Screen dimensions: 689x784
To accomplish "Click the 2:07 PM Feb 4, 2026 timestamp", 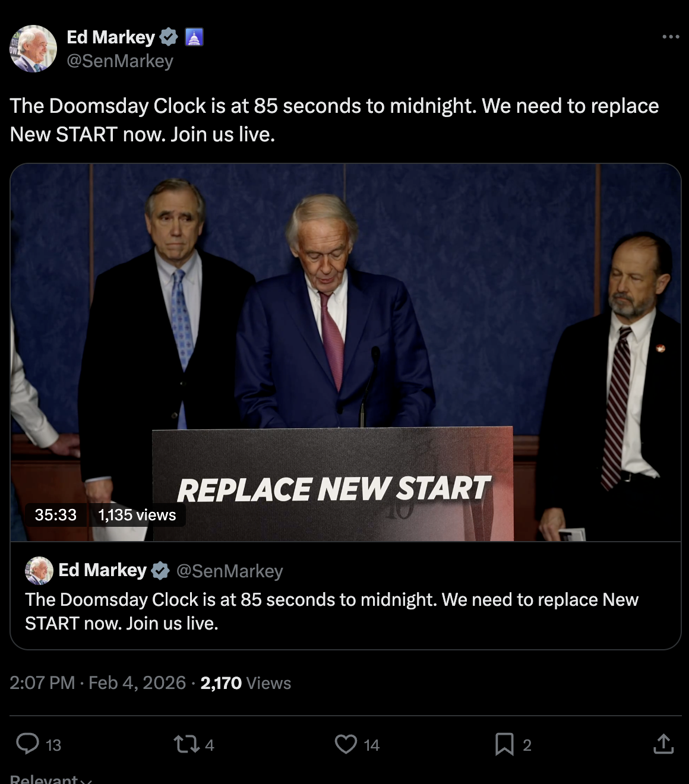I will [97, 683].
